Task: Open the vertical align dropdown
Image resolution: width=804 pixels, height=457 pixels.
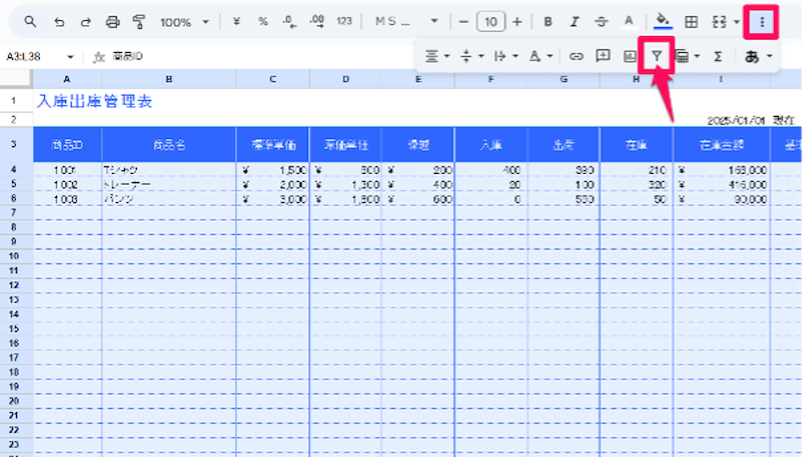Action: pyautogui.click(x=471, y=56)
